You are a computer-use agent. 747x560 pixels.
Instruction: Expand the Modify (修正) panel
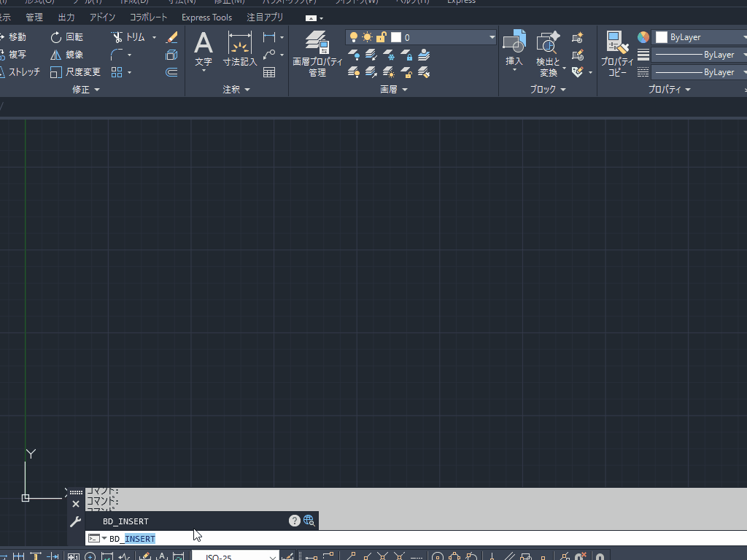coord(86,90)
